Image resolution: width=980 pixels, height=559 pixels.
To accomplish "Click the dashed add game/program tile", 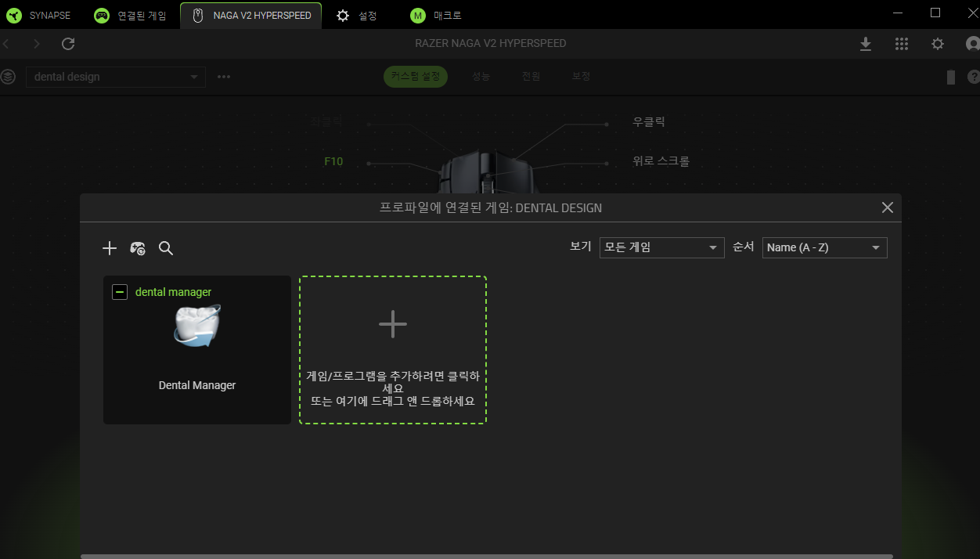I will [x=393, y=350].
